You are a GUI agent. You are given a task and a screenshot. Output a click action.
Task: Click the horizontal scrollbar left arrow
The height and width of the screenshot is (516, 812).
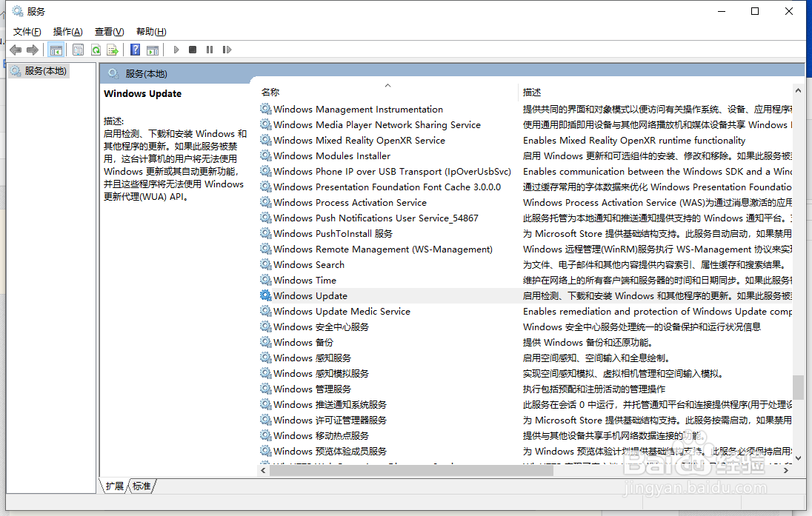click(x=263, y=470)
